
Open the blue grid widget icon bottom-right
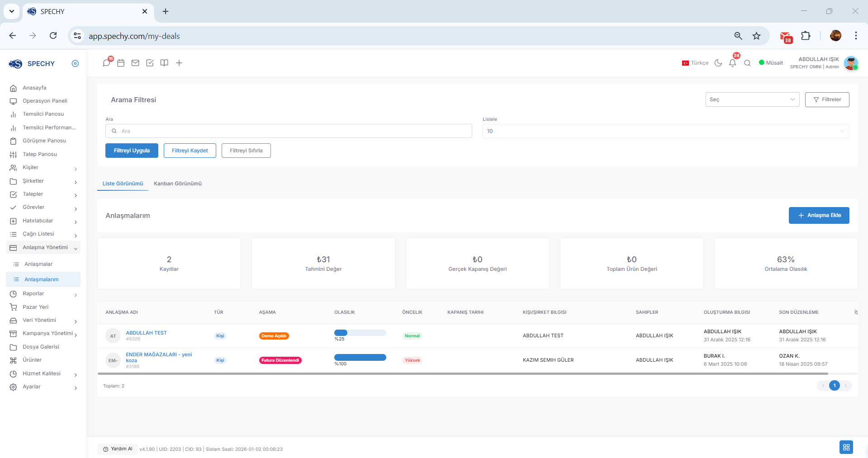point(846,447)
